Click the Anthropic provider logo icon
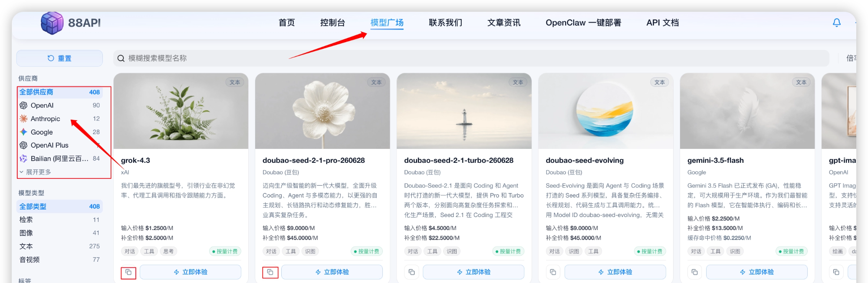The height and width of the screenshot is (283, 868). pyautogui.click(x=23, y=118)
